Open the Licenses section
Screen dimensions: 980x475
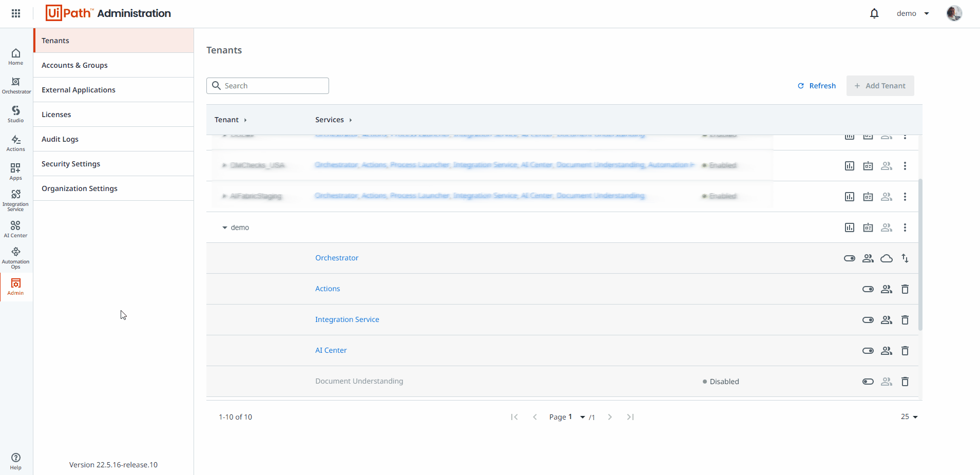pyautogui.click(x=113, y=115)
